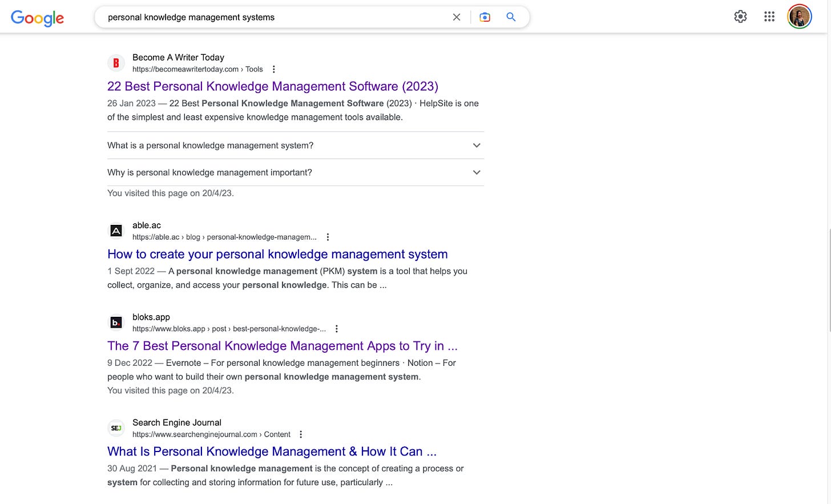Open "The 7 Best Personal Knowledge Management Apps" result
This screenshot has height=504, width=831.
(x=283, y=346)
